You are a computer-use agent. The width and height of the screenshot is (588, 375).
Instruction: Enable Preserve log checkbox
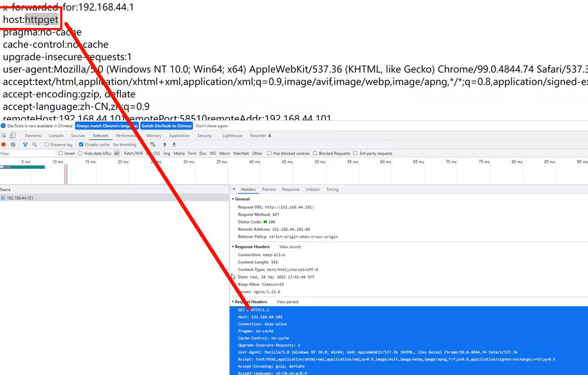(x=47, y=145)
